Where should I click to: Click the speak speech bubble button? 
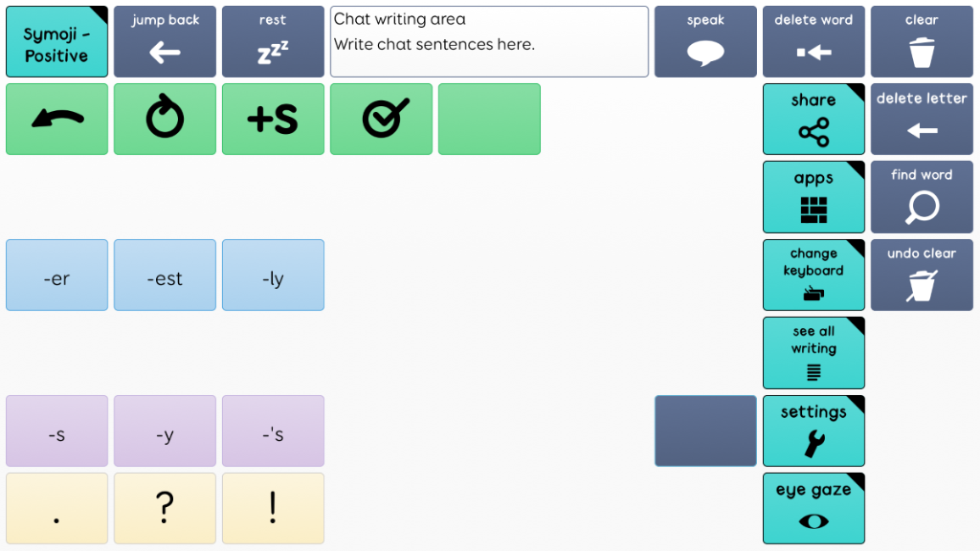point(705,42)
